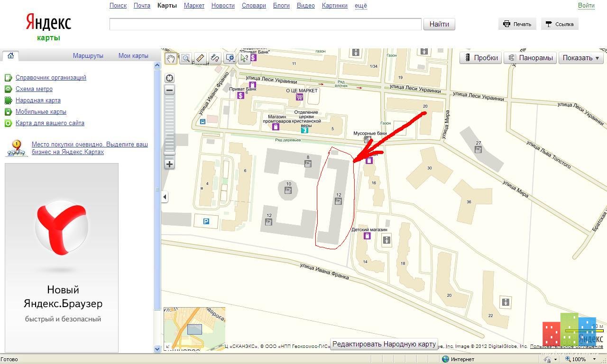Viewport: 607px width, 364px height.
Task: Click the Яндекс Карты logo
Action: pos(48,27)
